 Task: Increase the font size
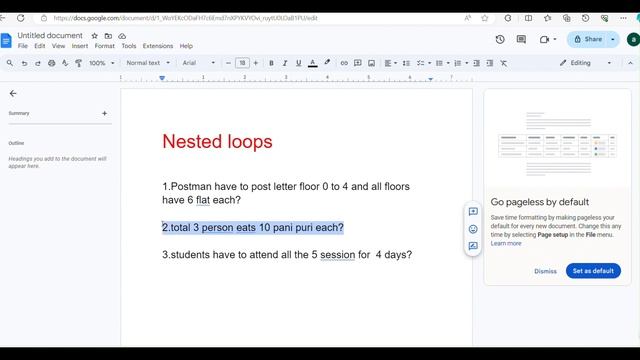click(x=256, y=63)
